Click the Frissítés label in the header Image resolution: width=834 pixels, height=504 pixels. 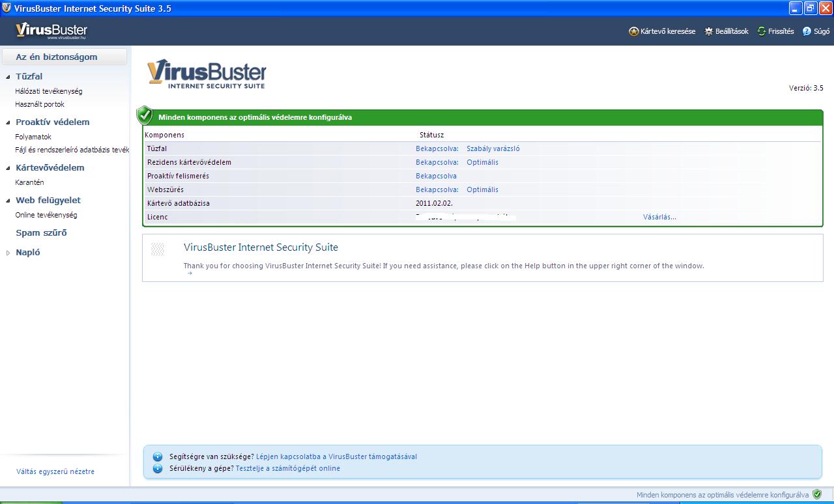[781, 31]
